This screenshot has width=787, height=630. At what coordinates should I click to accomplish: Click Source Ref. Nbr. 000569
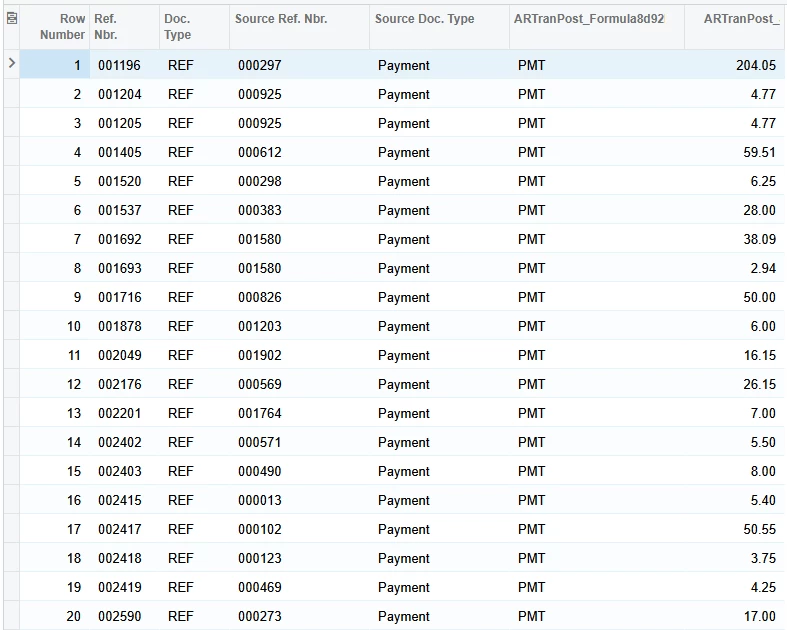coord(259,385)
